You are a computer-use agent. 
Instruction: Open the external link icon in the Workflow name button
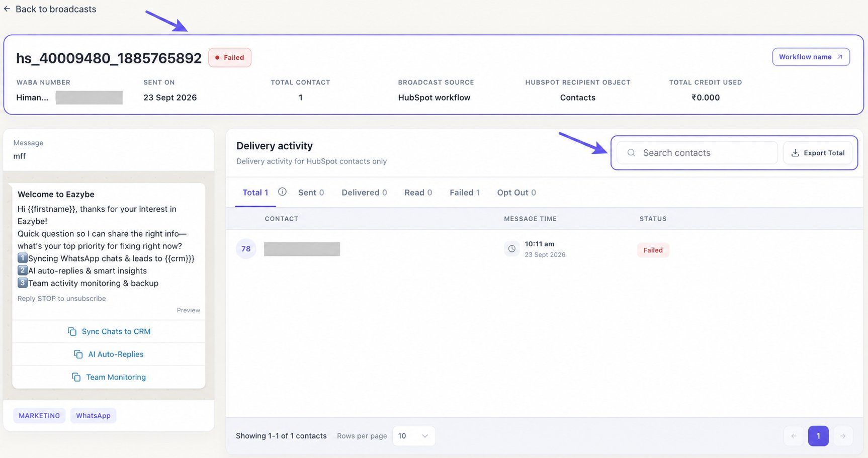[x=839, y=57]
